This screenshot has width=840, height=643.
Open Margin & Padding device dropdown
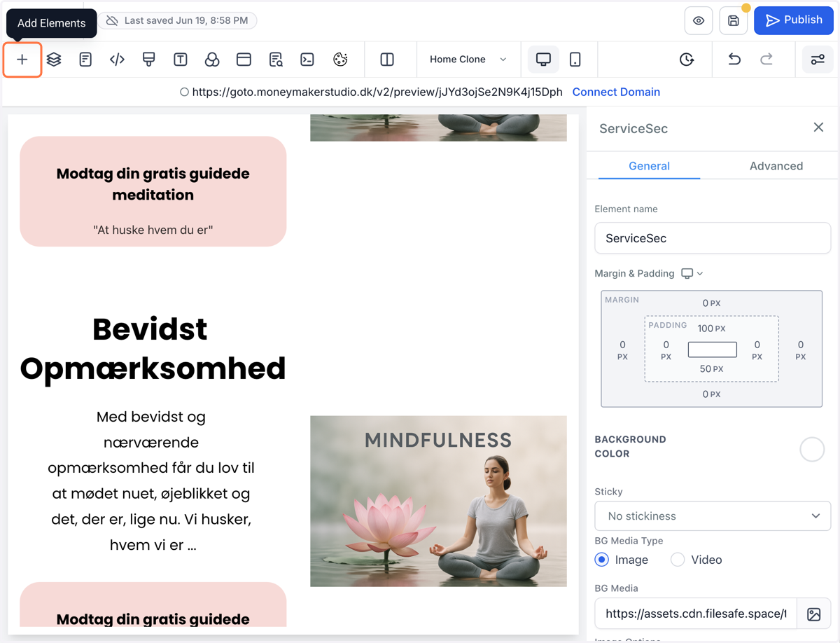point(692,273)
